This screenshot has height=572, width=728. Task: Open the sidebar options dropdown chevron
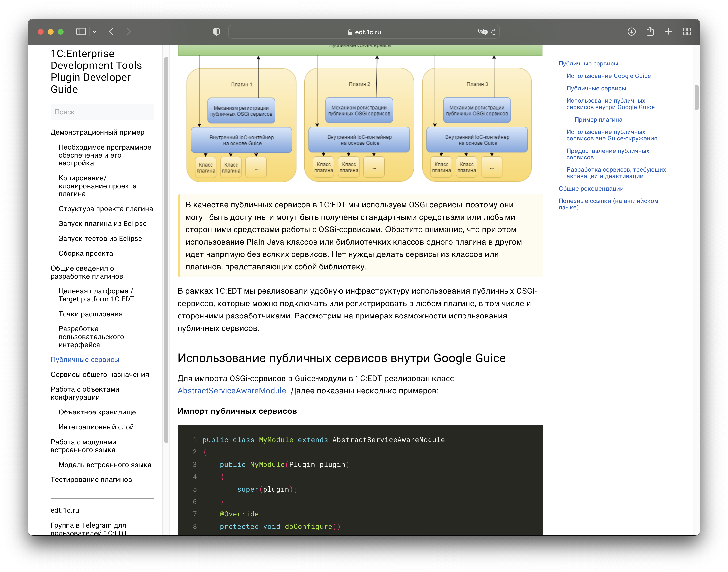[95, 32]
